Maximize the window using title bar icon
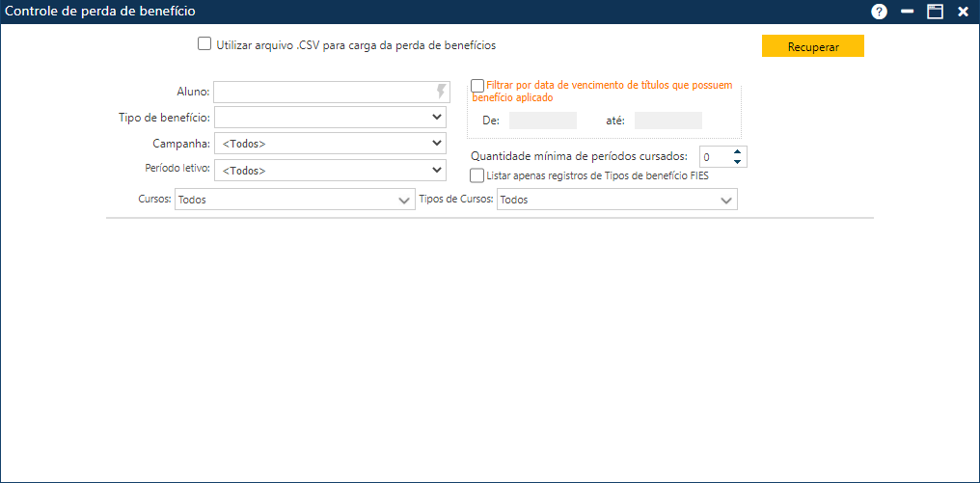Image resolution: width=980 pixels, height=483 pixels. (x=935, y=12)
